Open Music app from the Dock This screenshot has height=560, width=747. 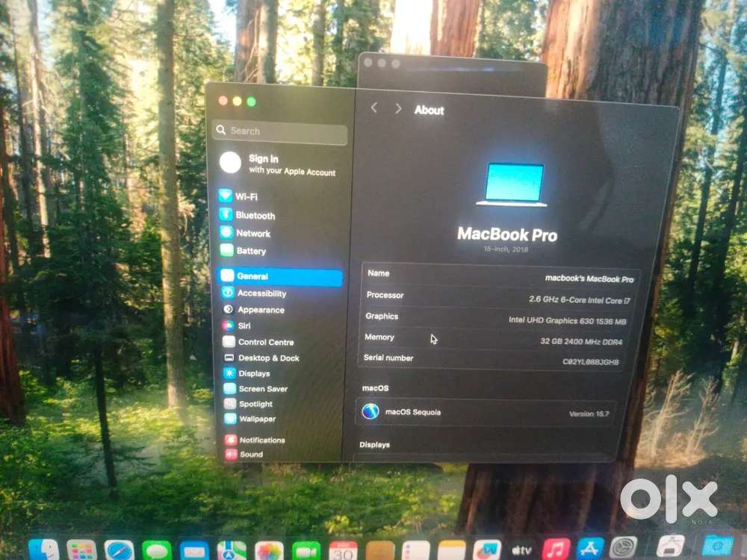[557, 550]
